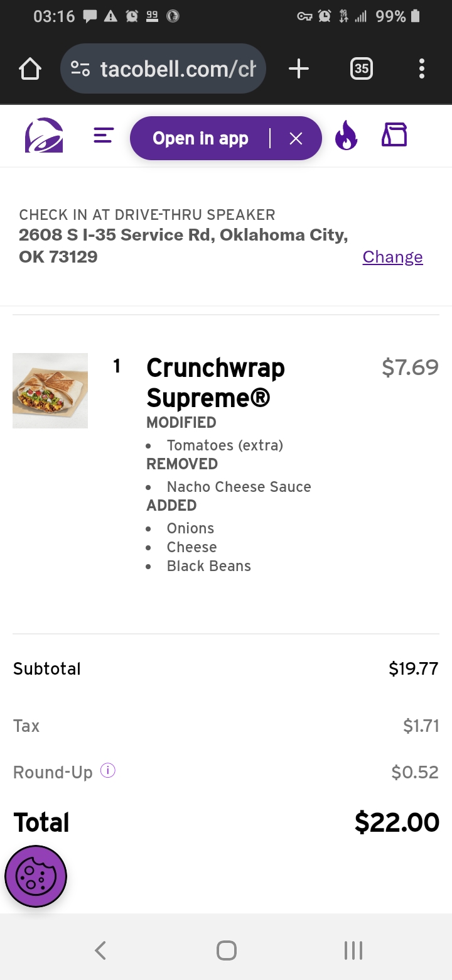Change the pickup location
The image size is (452, 980).
[392, 257]
